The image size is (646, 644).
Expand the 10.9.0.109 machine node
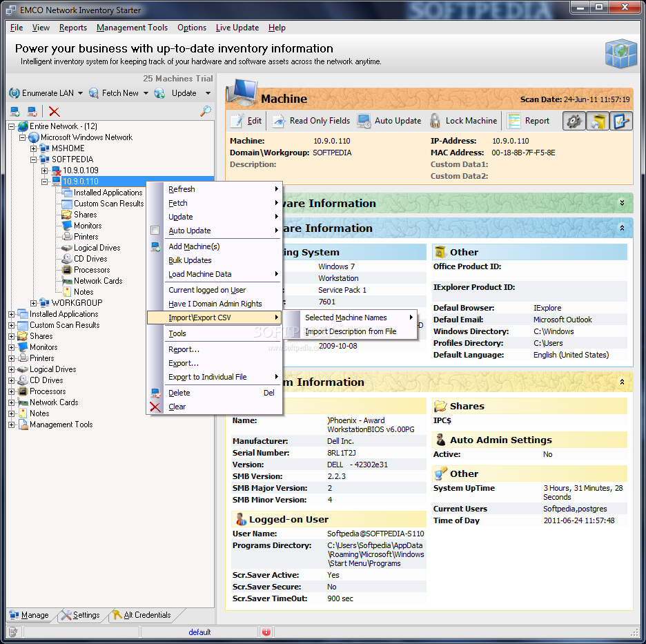coord(44,170)
